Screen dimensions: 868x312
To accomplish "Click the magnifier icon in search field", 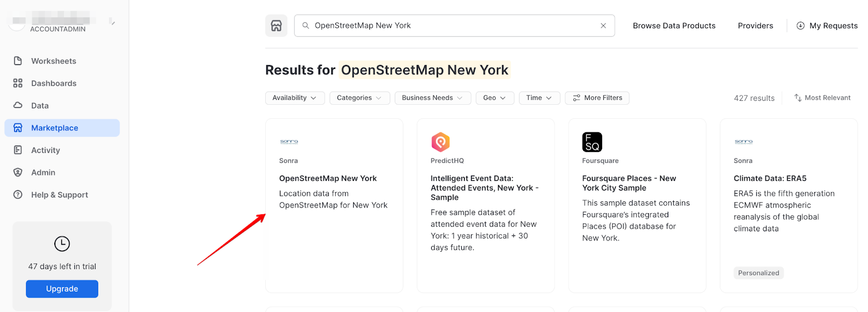I will (x=306, y=26).
